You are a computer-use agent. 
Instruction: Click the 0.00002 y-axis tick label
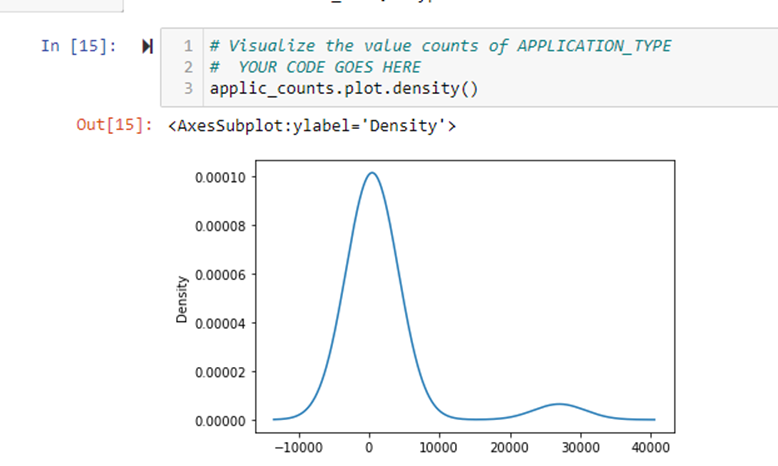[220, 373]
